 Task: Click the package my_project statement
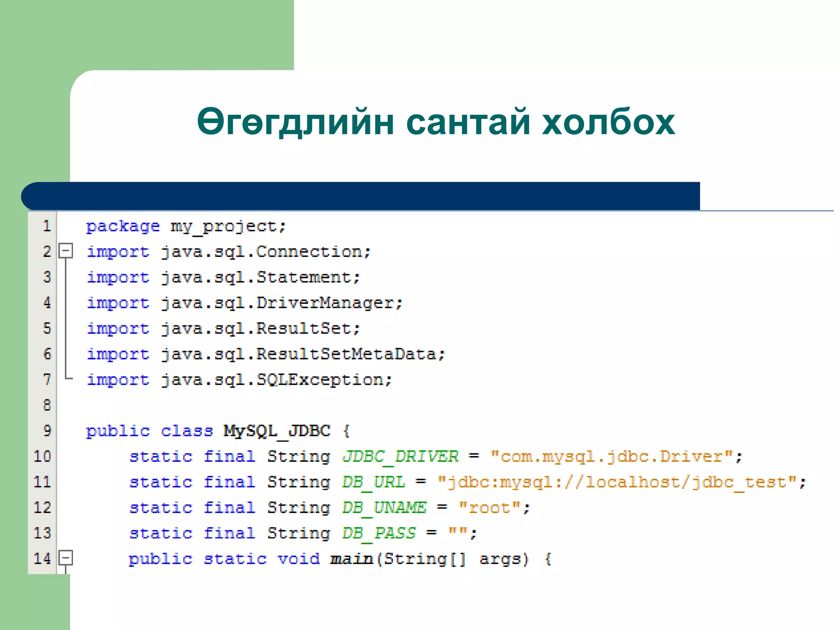coord(185,226)
